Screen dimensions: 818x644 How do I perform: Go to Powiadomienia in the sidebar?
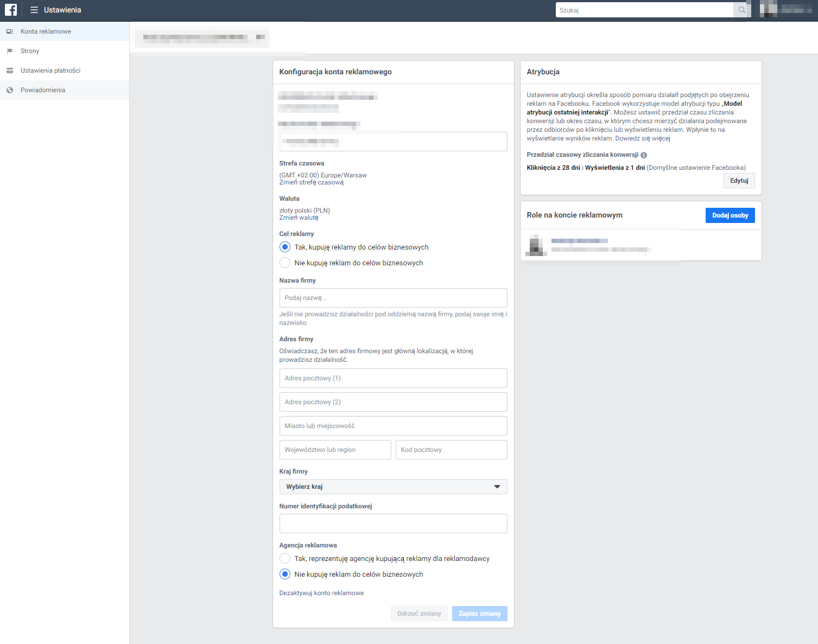[43, 90]
